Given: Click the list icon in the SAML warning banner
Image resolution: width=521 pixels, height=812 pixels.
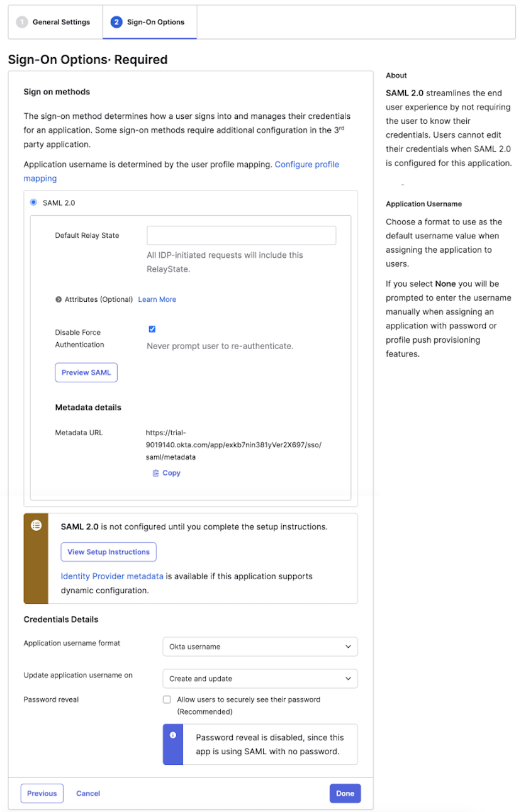Looking at the screenshot, I should click(x=36, y=525).
